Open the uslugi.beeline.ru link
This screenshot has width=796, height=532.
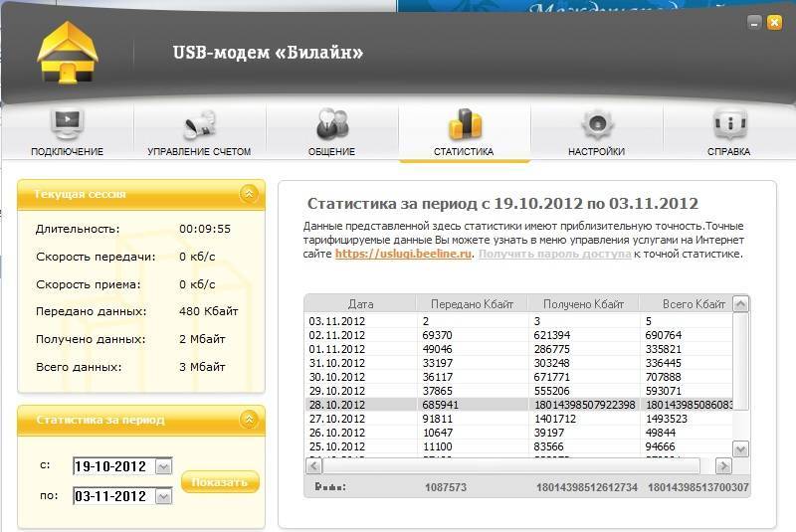(x=403, y=254)
